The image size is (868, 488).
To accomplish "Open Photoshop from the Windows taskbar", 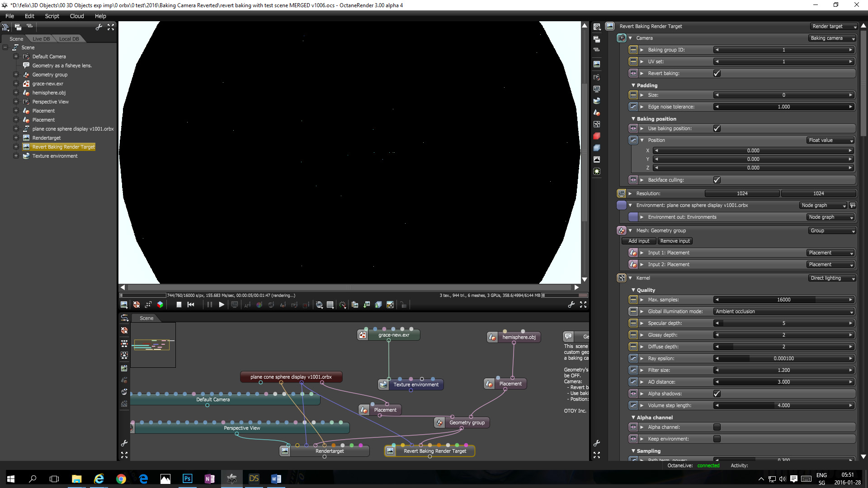I will click(x=187, y=479).
